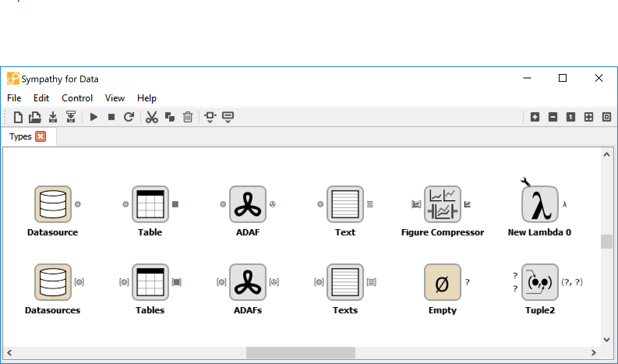Close the Types tab with red X
Screen dimensions: 618x364
pos(41,136)
